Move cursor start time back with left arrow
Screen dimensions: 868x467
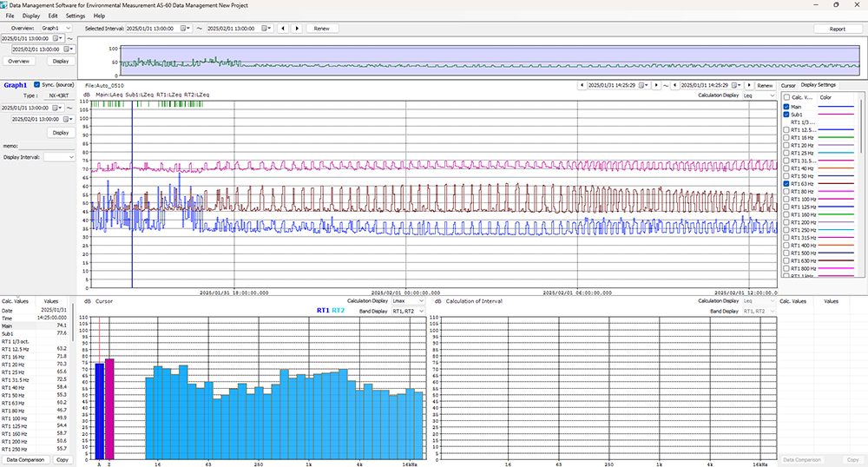click(582, 85)
